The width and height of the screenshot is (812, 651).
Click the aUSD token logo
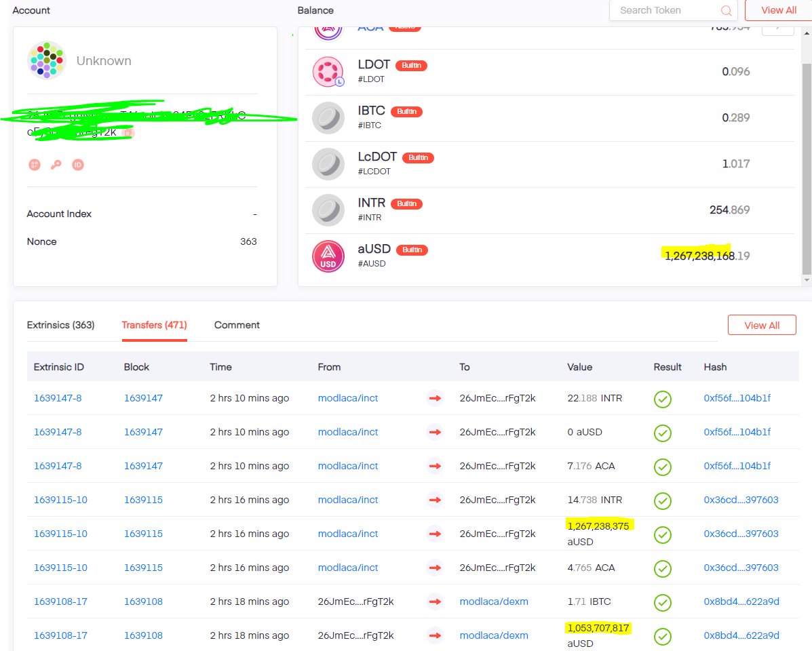328,256
